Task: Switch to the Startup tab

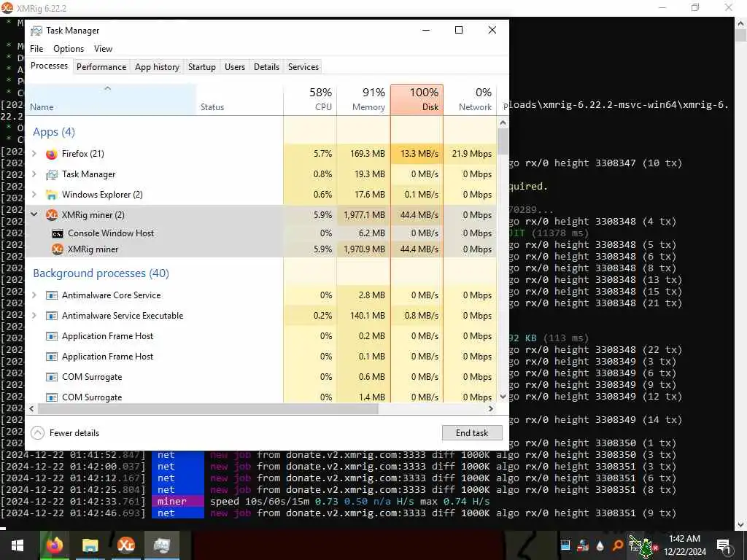Action: [201, 67]
